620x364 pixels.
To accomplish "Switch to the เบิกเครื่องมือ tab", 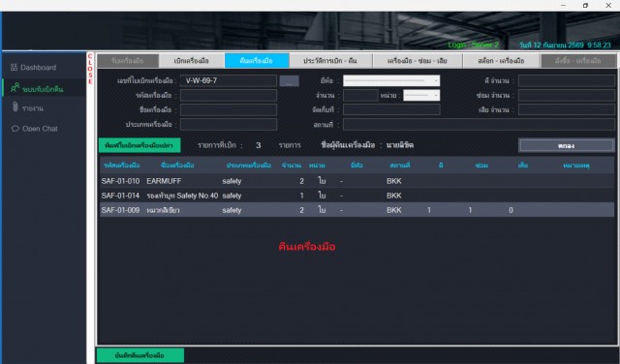I will click(x=192, y=61).
